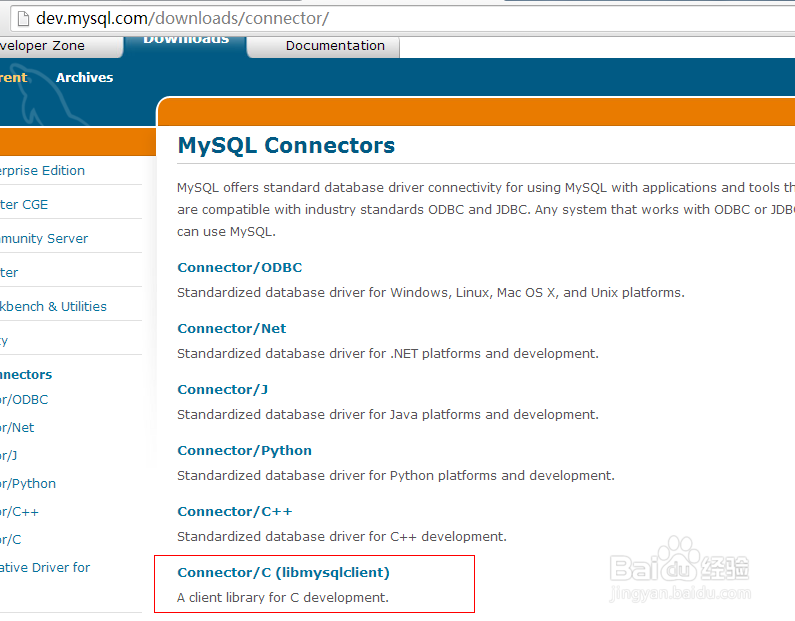Open sidebar Connector/C entry
This screenshot has height=621, width=795.
pos(11,539)
